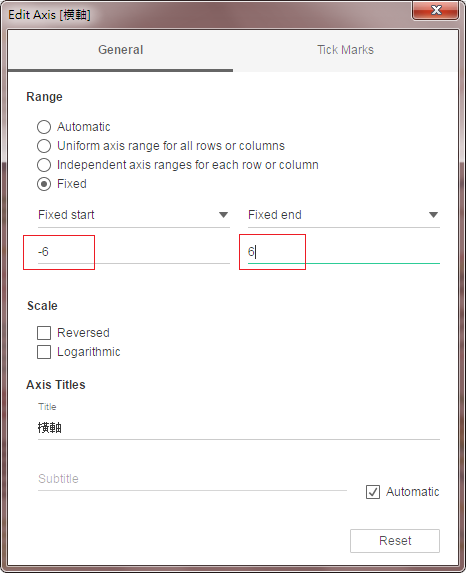Select the General tab
The height and width of the screenshot is (573, 466).
pyautogui.click(x=121, y=50)
